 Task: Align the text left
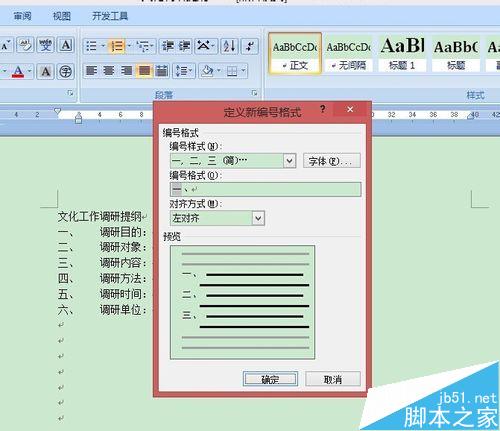(x=92, y=71)
